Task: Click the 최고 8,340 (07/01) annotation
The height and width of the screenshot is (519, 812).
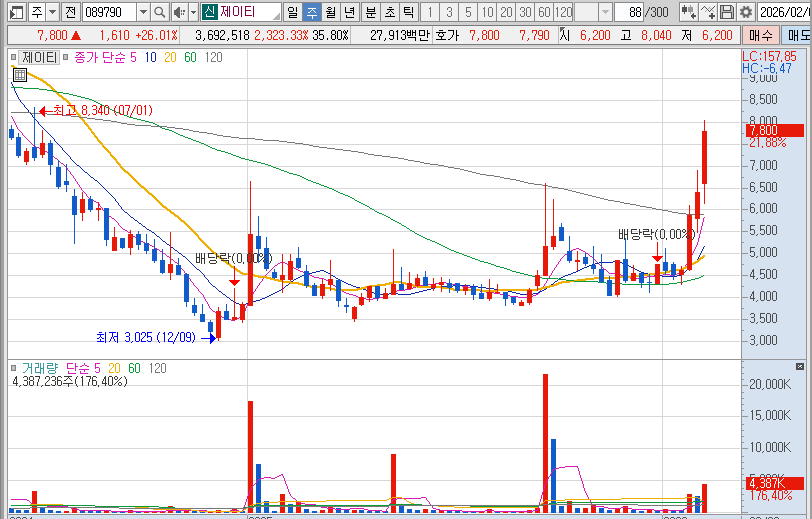Action: pos(103,110)
